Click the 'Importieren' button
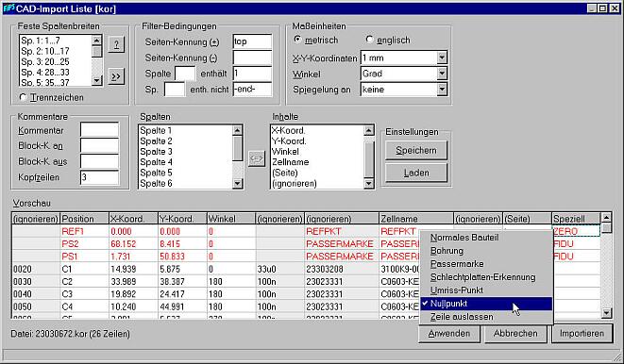This screenshot has height=364, width=624. (x=582, y=334)
